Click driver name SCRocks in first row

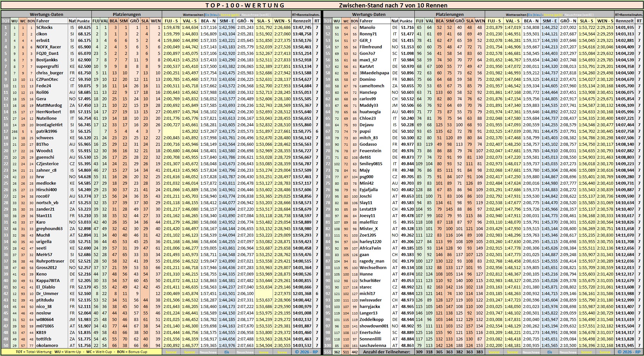coord(44,28)
